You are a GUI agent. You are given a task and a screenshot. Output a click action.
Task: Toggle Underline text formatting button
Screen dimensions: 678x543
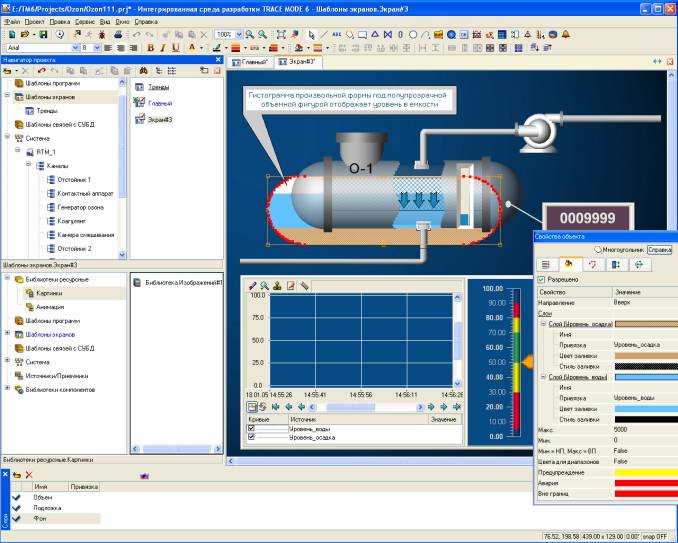[177, 47]
